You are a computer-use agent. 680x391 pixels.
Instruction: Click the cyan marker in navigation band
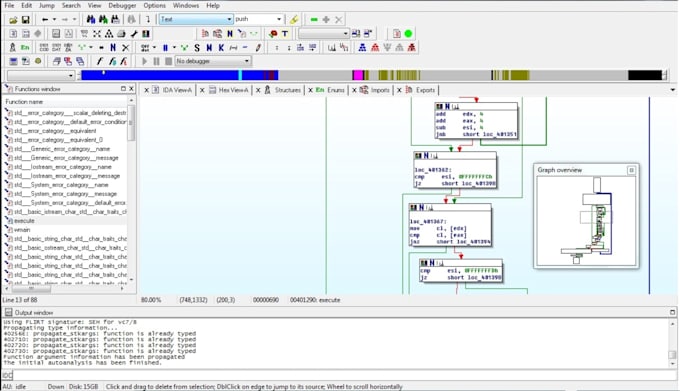click(x=240, y=75)
